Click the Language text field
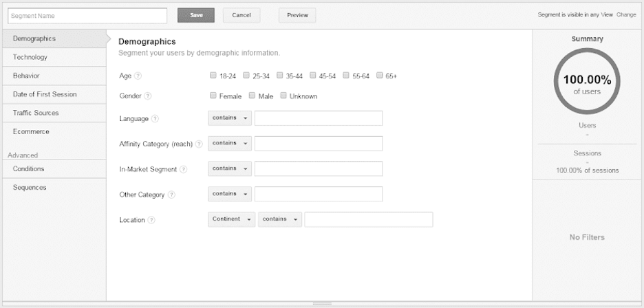The width and height of the screenshot is (644, 308). pyautogui.click(x=319, y=118)
